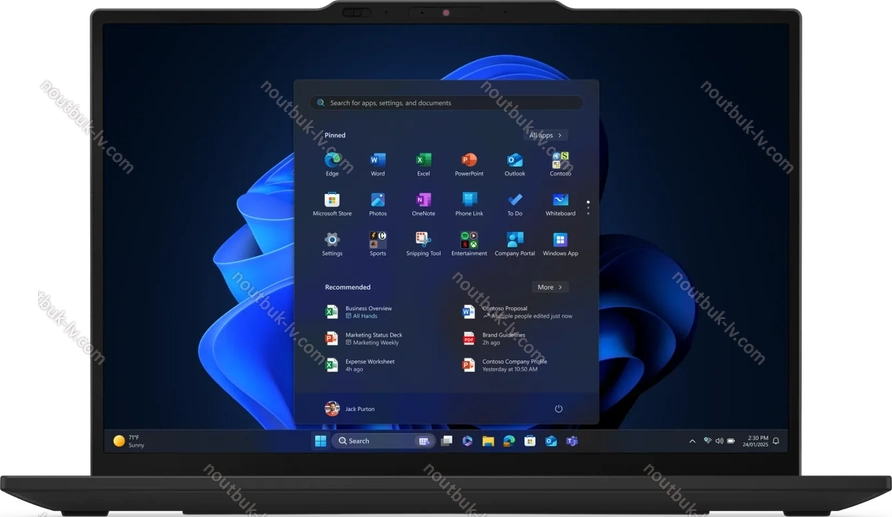Expand the All apps list
This screenshot has width=892, height=517.
point(547,135)
